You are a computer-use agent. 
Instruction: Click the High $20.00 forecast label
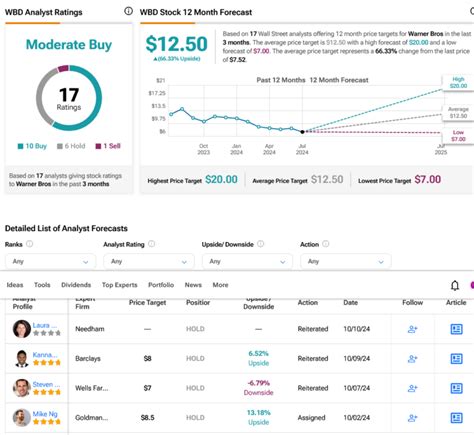click(458, 82)
